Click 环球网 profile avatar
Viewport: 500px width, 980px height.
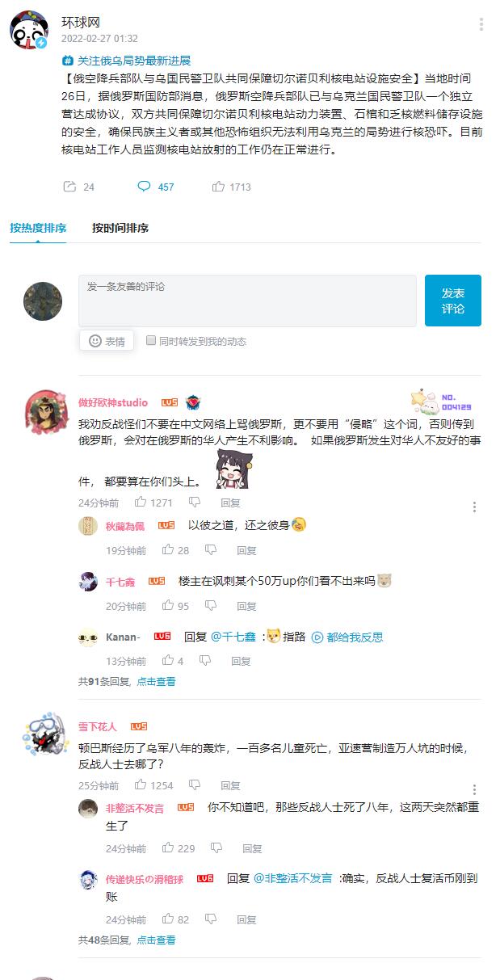[29, 31]
